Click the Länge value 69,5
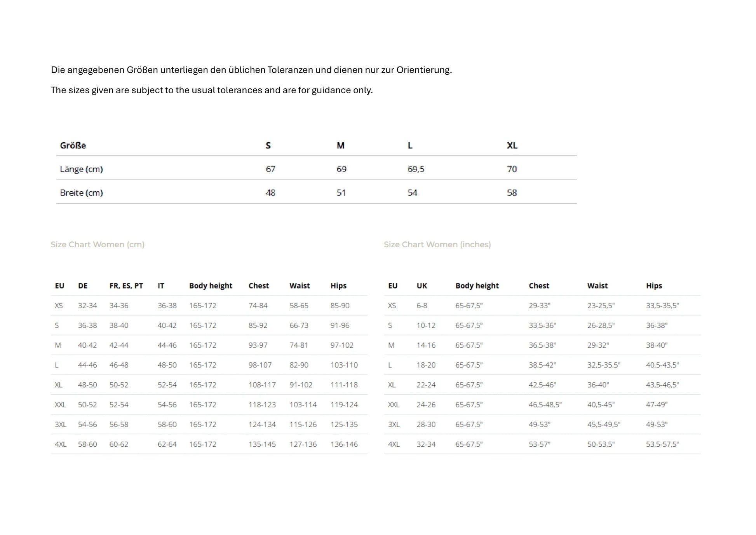The image size is (756, 535). click(416, 169)
